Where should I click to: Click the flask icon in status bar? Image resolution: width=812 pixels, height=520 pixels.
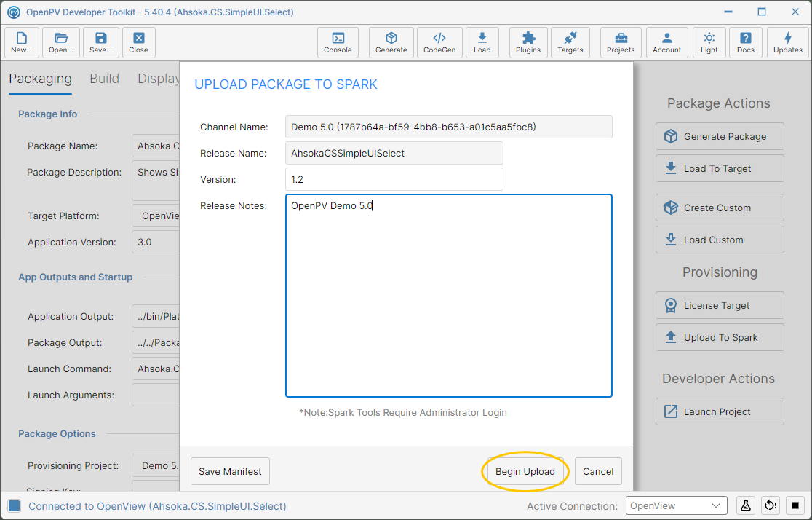pyautogui.click(x=746, y=505)
